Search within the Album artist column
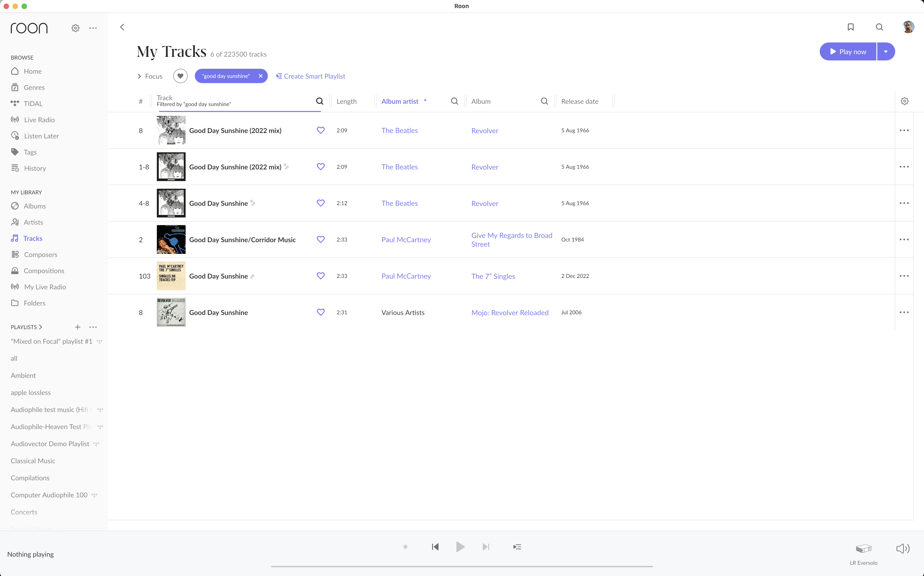924x576 pixels. pos(455,101)
